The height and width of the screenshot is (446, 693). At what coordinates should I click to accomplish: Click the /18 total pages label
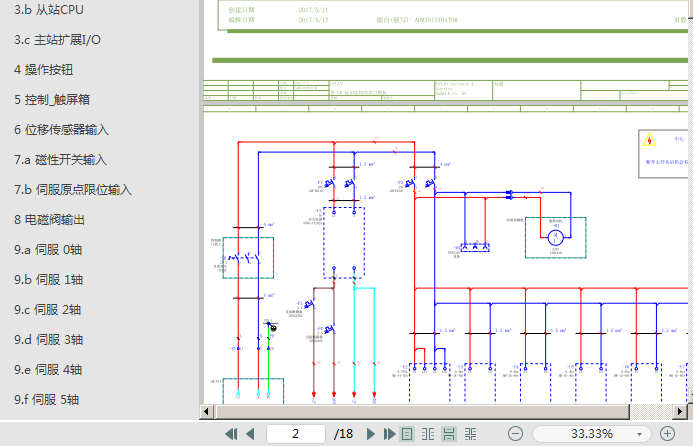pyautogui.click(x=343, y=434)
